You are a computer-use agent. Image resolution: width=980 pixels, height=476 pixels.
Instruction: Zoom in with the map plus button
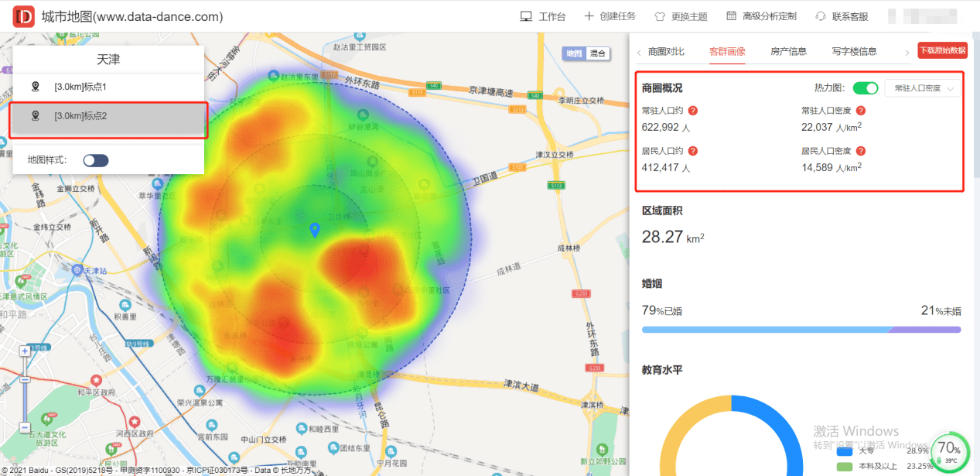click(25, 351)
